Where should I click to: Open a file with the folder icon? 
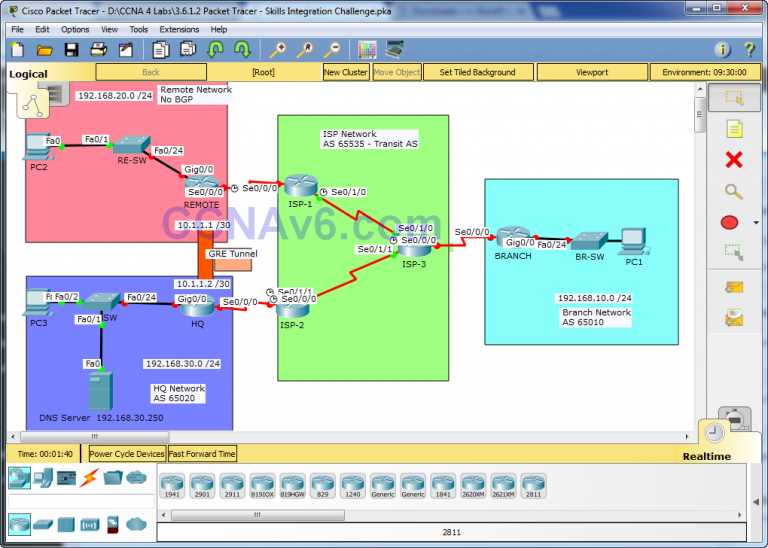coord(44,50)
